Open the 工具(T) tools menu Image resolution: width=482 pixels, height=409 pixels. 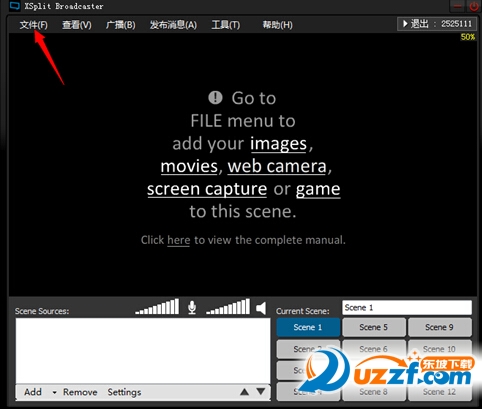click(x=226, y=25)
